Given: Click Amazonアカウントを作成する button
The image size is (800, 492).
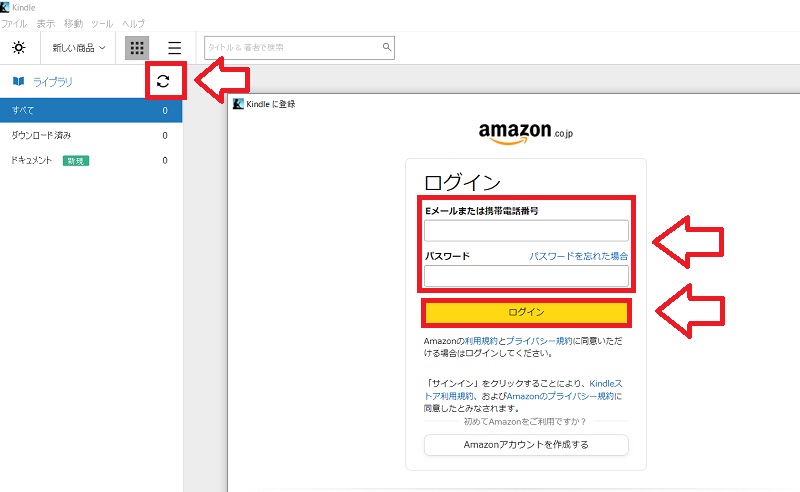Looking at the screenshot, I should [526, 445].
